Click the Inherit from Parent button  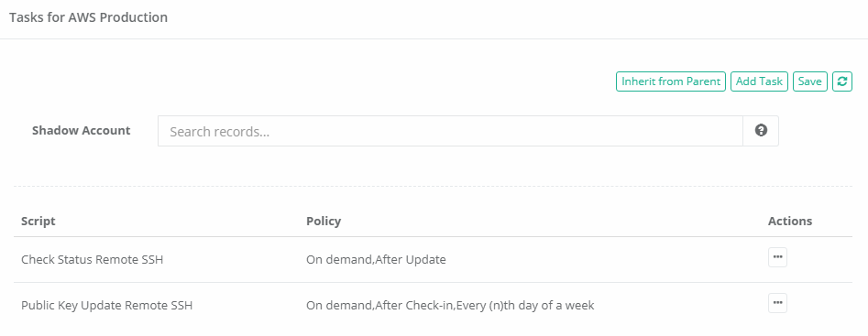click(671, 81)
